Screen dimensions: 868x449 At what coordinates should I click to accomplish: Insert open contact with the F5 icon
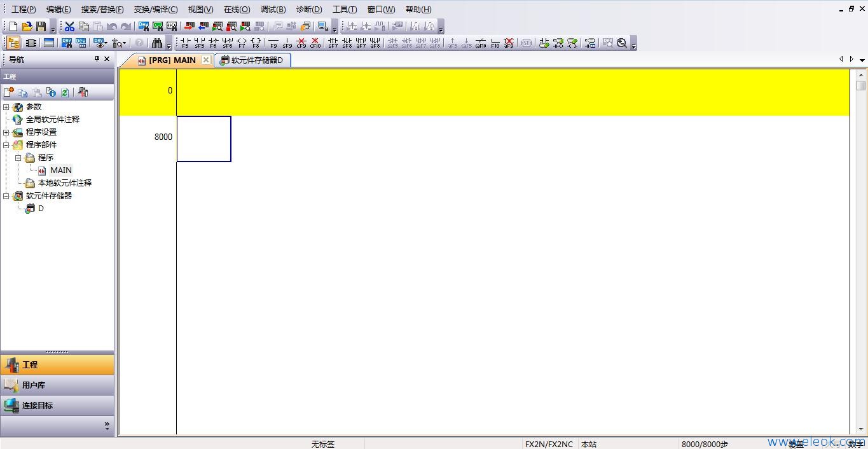(x=185, y=43)
